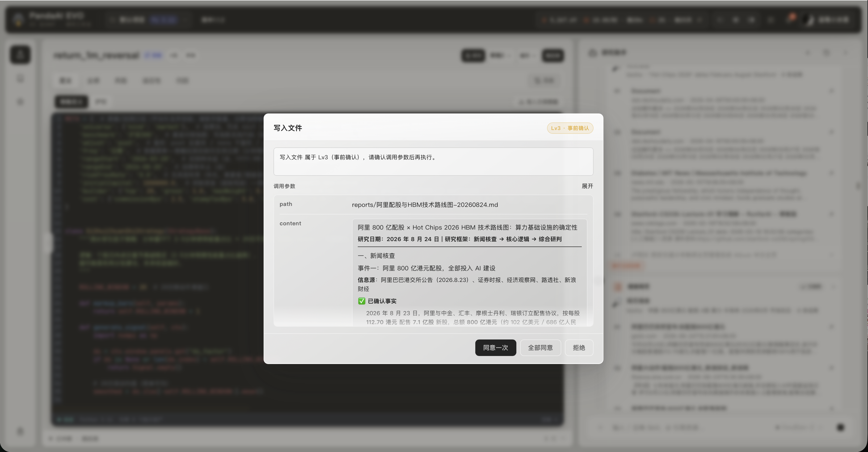This screenshot has height=452, width=868.
Task: Click the Lv3 · 事前确认 badge
Action: [570, 128]
